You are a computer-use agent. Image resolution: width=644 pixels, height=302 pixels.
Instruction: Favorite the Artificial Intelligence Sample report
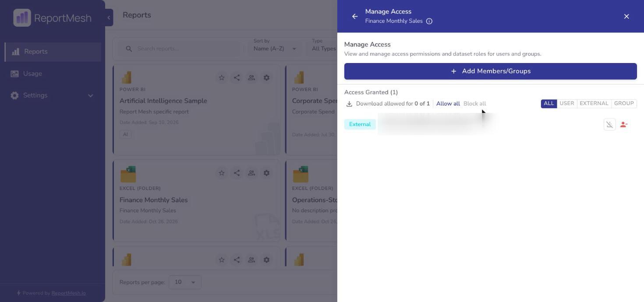(x=222, y=77)
